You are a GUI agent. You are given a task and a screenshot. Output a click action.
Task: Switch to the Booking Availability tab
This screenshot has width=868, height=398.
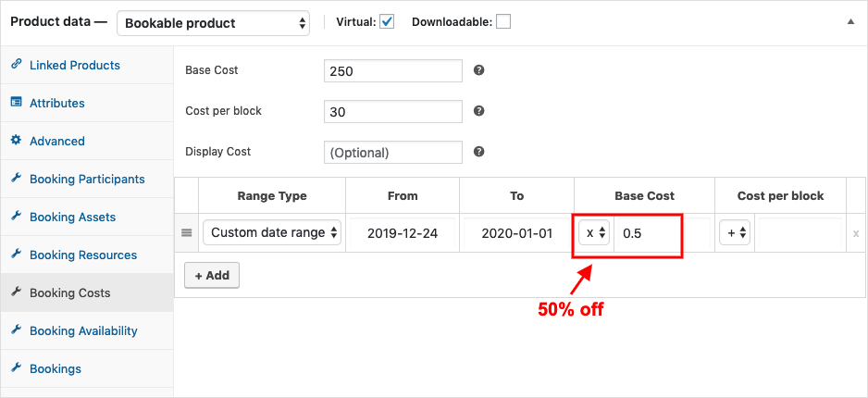point(83,330)
